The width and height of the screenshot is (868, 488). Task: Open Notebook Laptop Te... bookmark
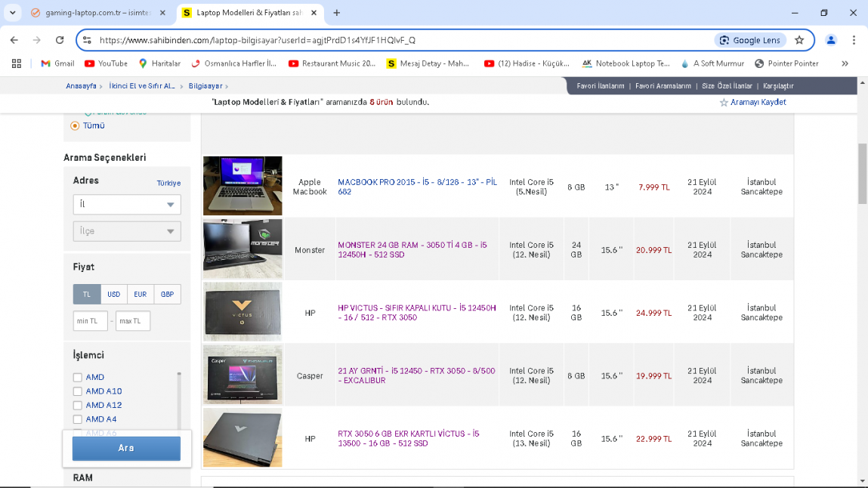(x=626, y=63)
